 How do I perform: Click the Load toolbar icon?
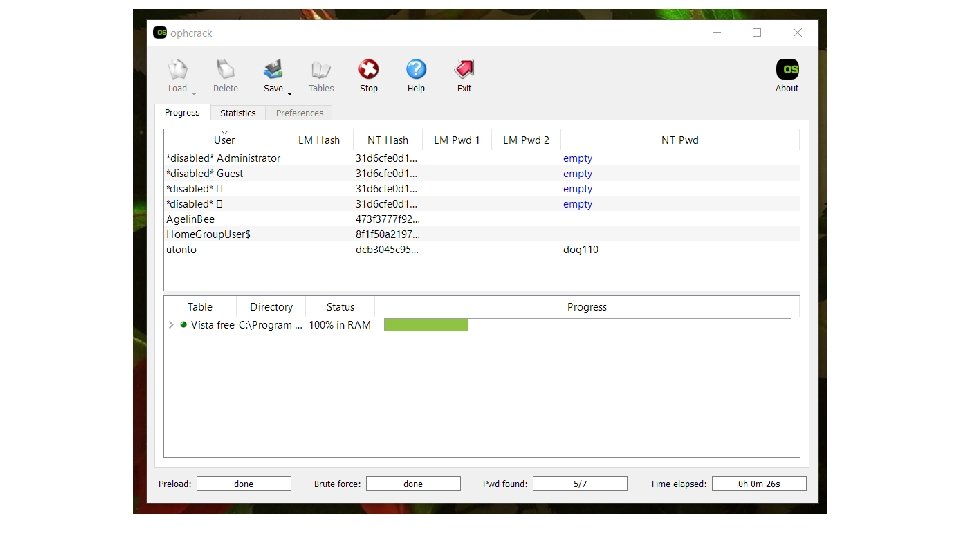[x=178, y=70]
